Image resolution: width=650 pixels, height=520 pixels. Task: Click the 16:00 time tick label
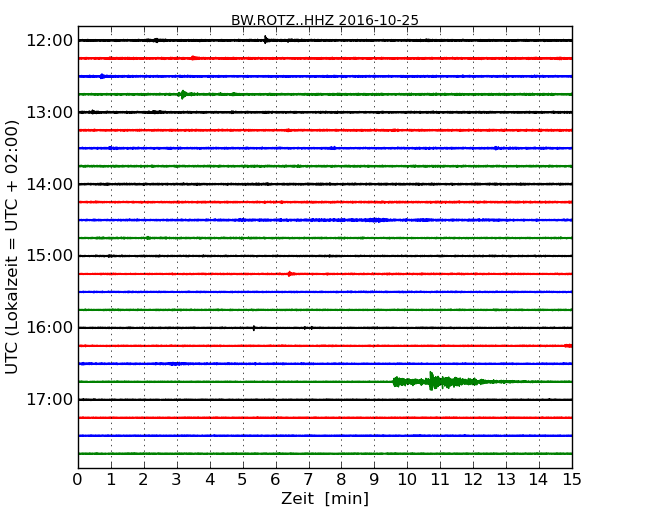pyautogui.click(x=49, y=328)
